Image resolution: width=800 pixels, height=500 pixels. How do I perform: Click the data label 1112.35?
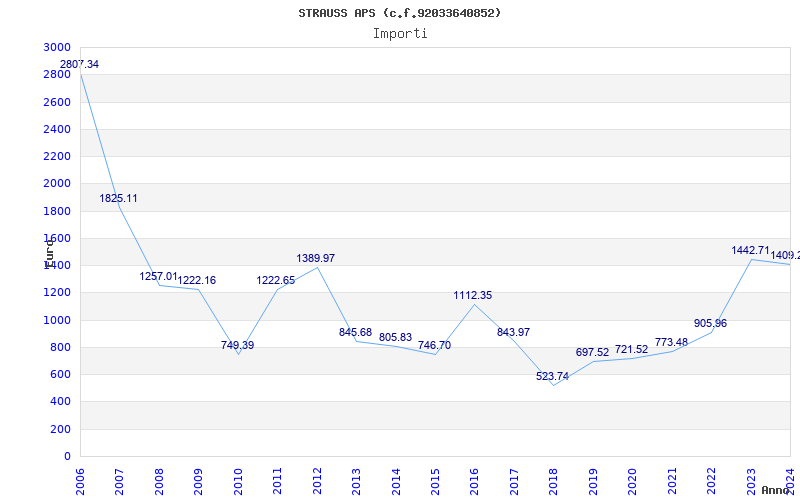coord(473,295)
